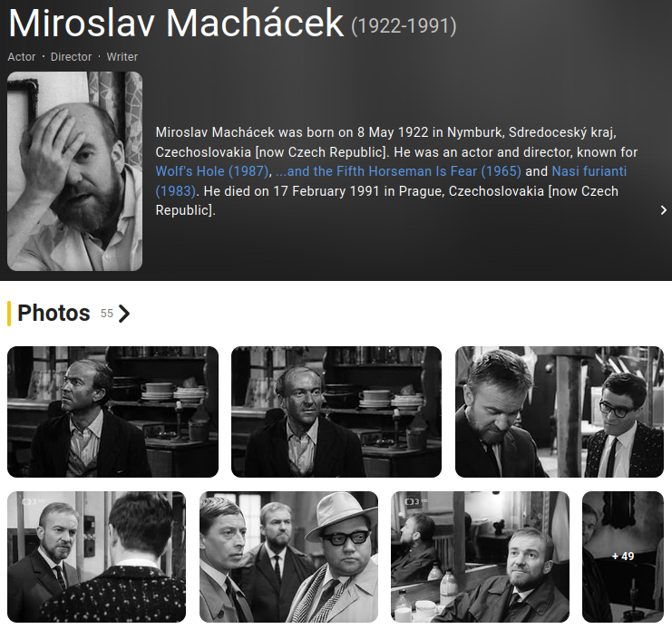Open photo of three men with hat
This screenshot has height=629, width=672.
[289, 556]
